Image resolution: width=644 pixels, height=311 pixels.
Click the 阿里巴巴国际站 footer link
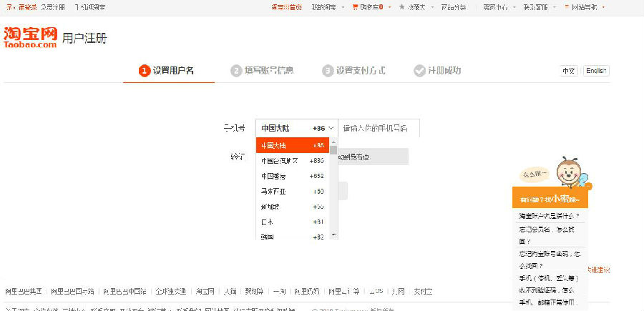click(x=72, y=292)
